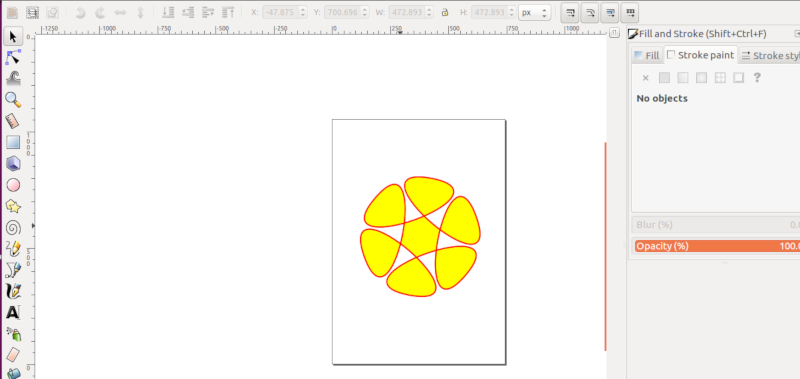Lower selection to bottom icon

click(168, 13)
